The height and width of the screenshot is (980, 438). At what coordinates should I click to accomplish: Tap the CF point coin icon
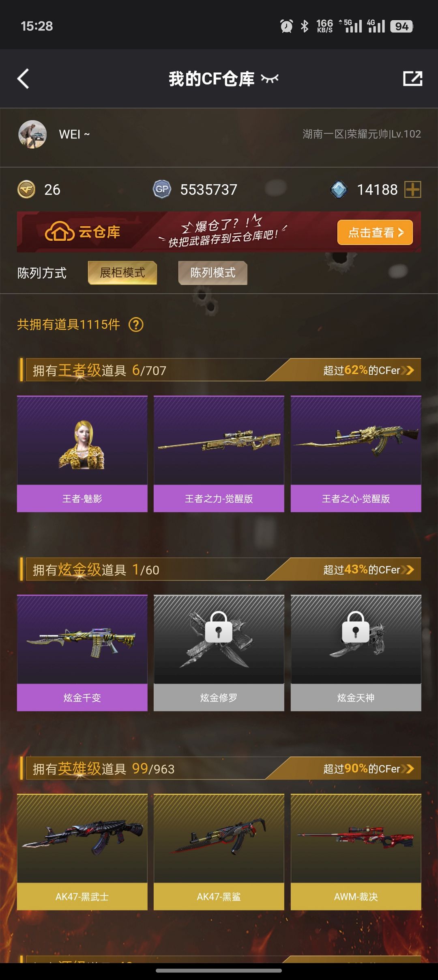(x=26, y=190)
